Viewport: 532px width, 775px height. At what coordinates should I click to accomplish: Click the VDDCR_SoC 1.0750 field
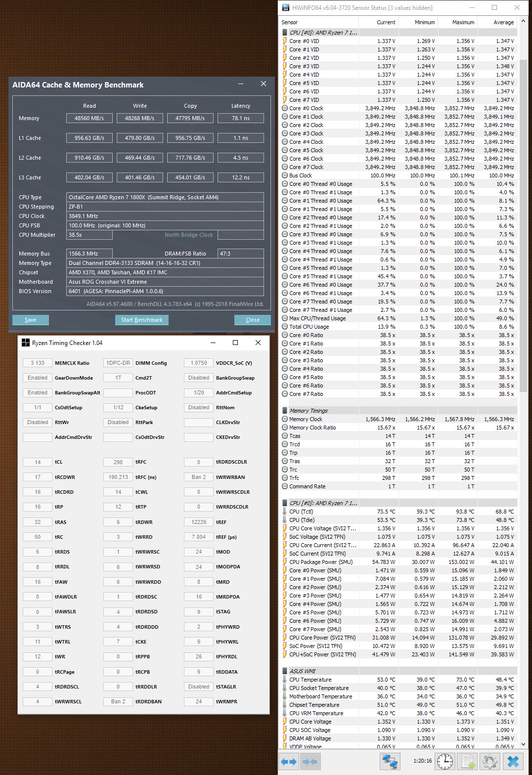point(199,363)
